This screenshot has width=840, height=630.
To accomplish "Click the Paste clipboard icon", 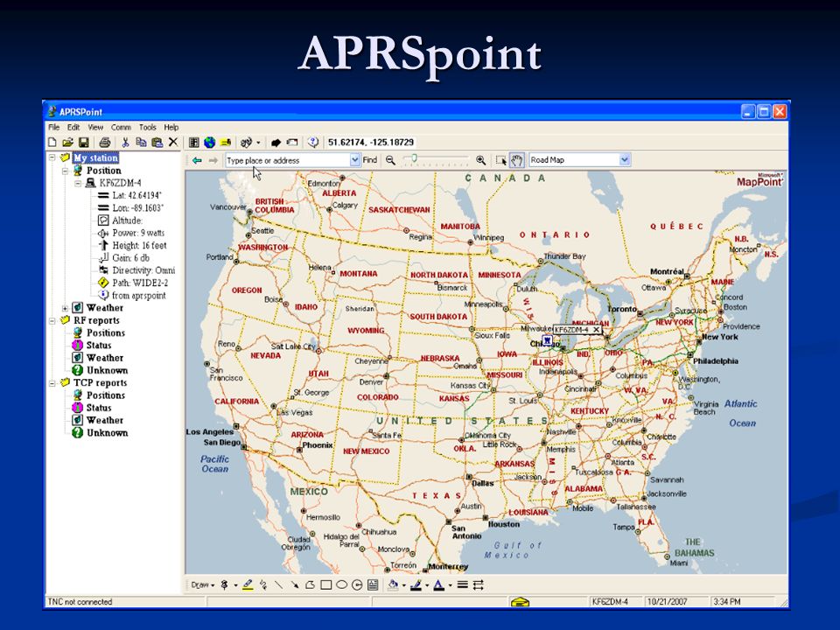I will [157, 143].
